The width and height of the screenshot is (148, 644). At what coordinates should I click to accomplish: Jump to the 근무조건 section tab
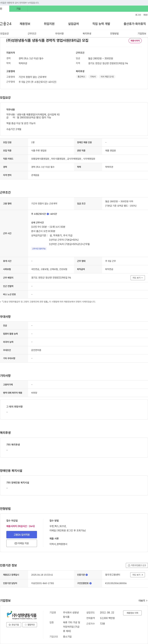[32, 34]
